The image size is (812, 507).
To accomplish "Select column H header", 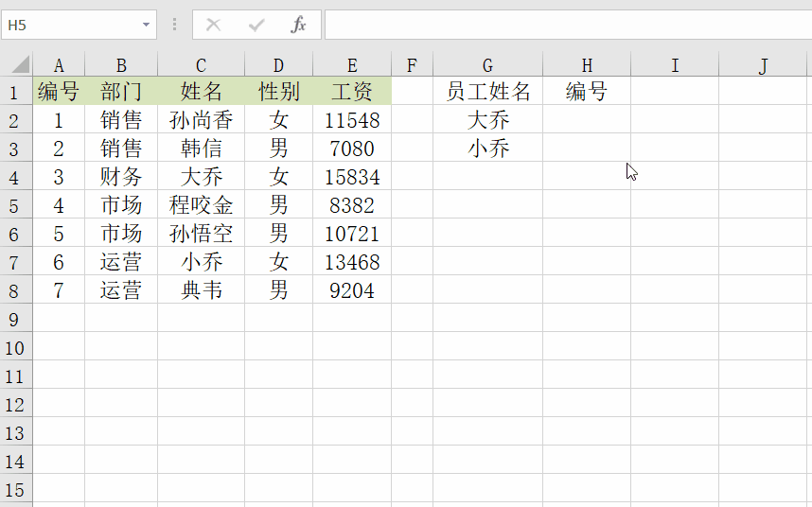I will tap(587, 65).
